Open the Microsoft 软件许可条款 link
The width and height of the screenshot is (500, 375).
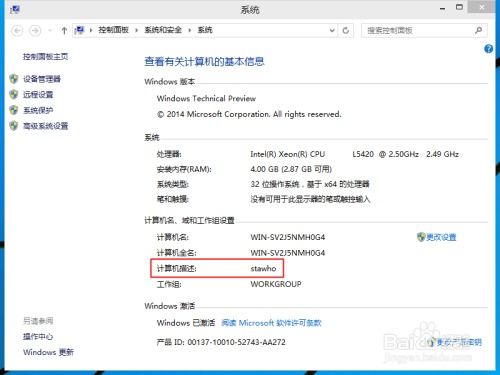point(271,323)
